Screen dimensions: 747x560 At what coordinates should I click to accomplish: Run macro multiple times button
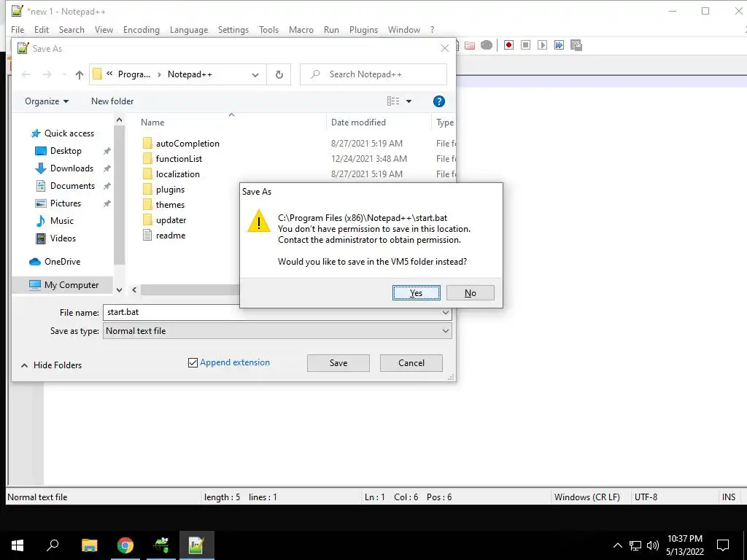point(559,45)
